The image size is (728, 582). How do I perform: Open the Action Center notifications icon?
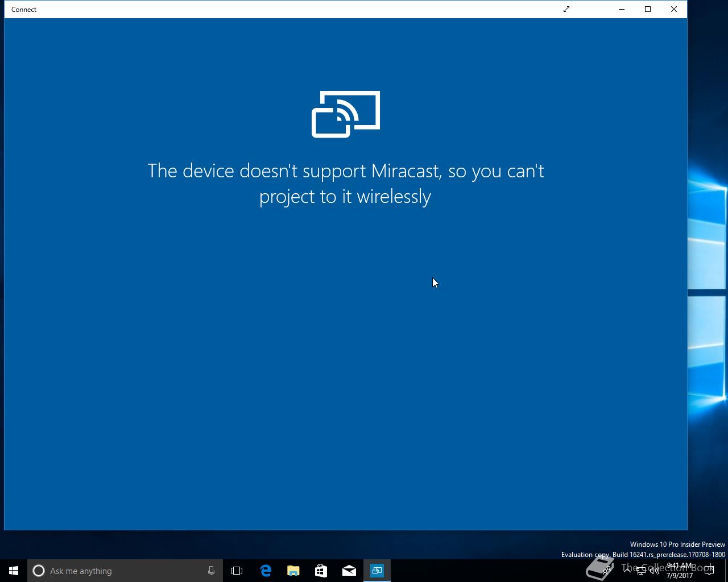click(x=709, y=571)
